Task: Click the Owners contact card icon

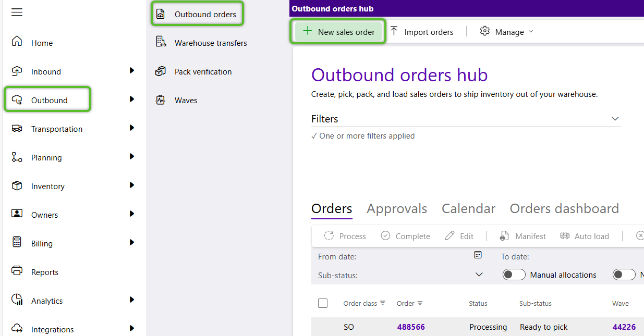Action: click(17, 214)
